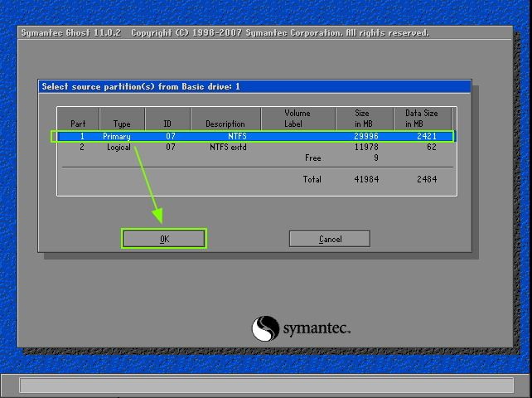Click the ID column header
Viewport: 532px width, 398px height.
[167, 119]
